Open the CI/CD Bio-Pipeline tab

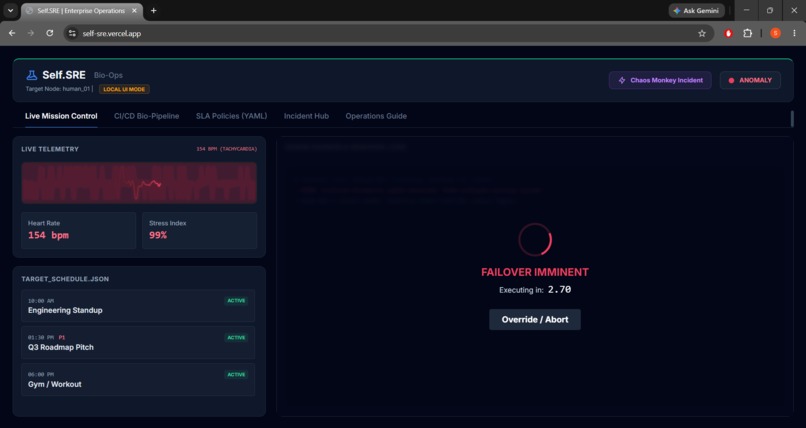point(146,116)
